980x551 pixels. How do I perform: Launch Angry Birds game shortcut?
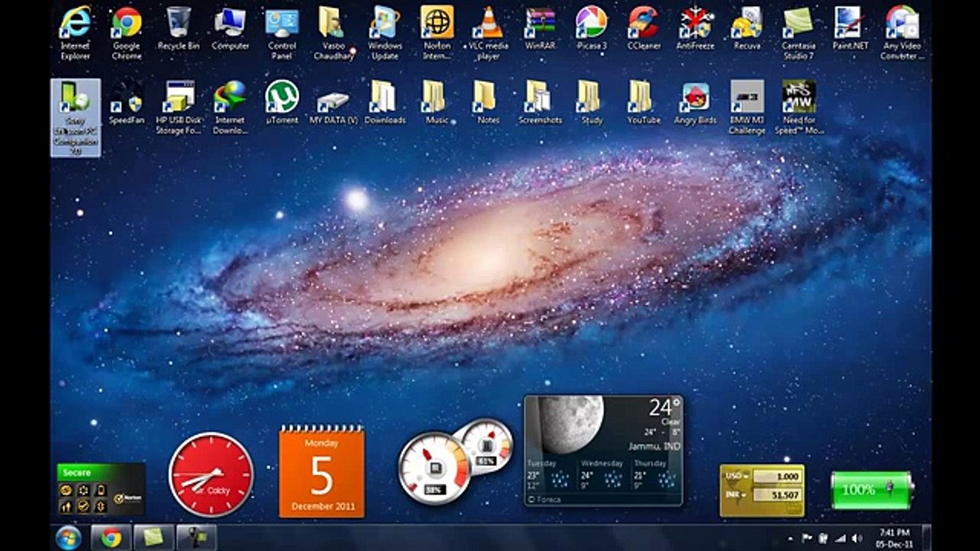[x=695, y=103]
